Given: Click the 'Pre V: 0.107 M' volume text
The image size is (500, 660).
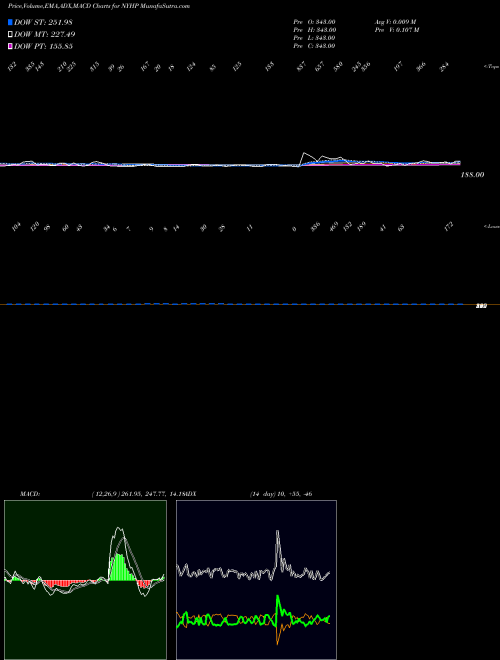Looking at the screenshot, I should (x=397, y=30).
